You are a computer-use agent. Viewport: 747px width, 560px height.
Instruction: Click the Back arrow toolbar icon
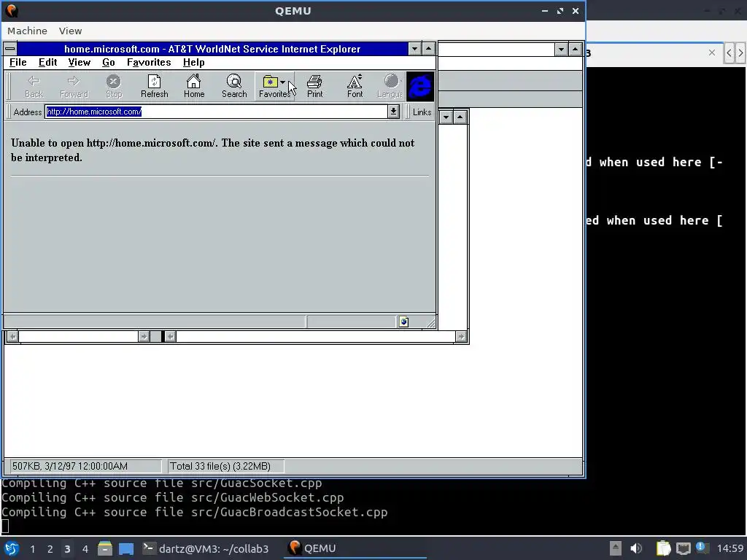point(34,86)
